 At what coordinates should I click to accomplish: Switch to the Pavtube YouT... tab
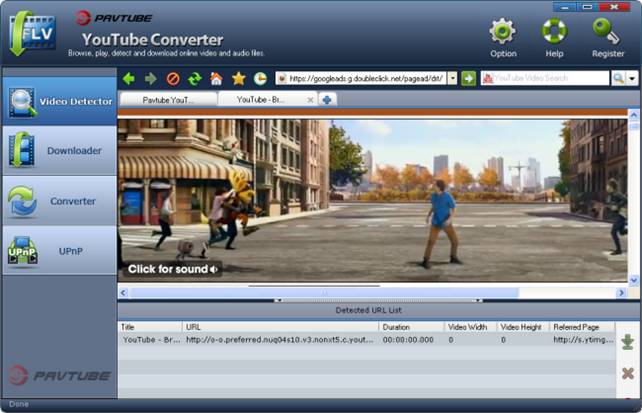(x=168, y=99)
